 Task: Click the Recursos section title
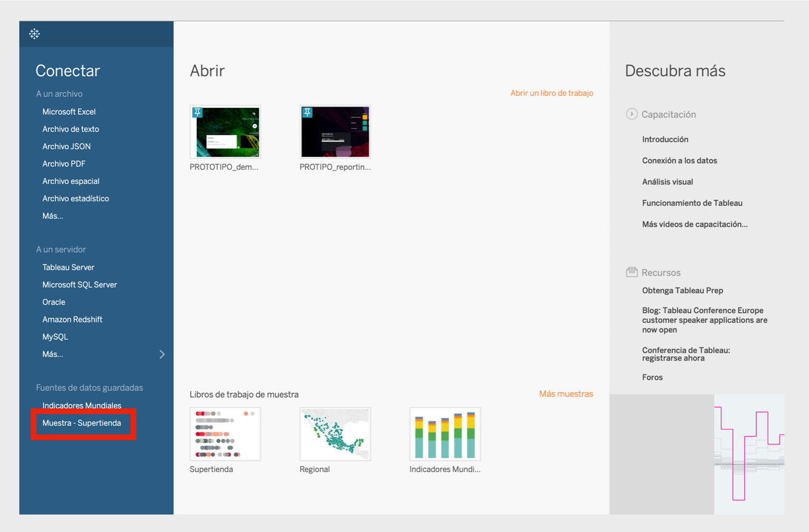(661, 272)
